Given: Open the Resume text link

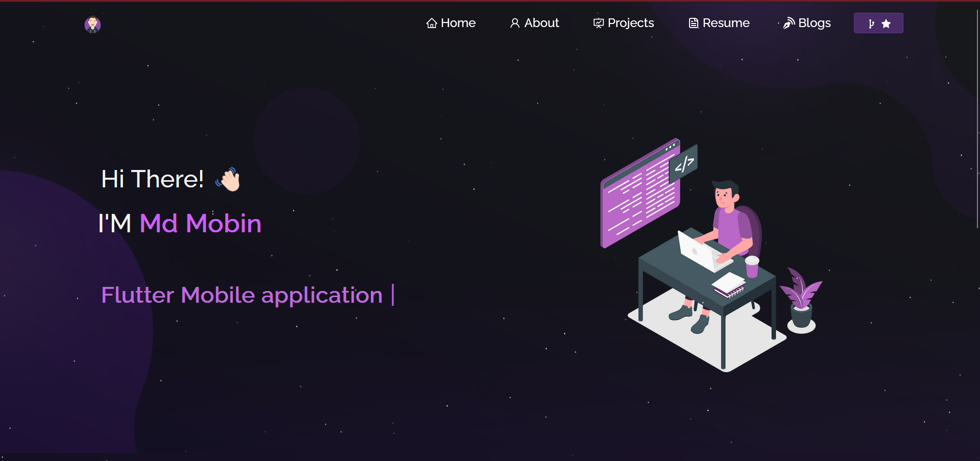Looking at the screenshot, I should point(726,23).
